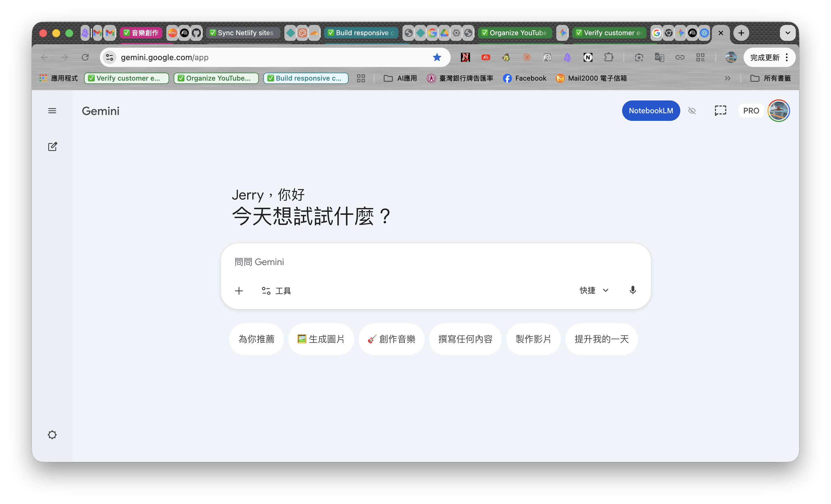Reload the page
This screenshot has width=831, height=504.
85,57
